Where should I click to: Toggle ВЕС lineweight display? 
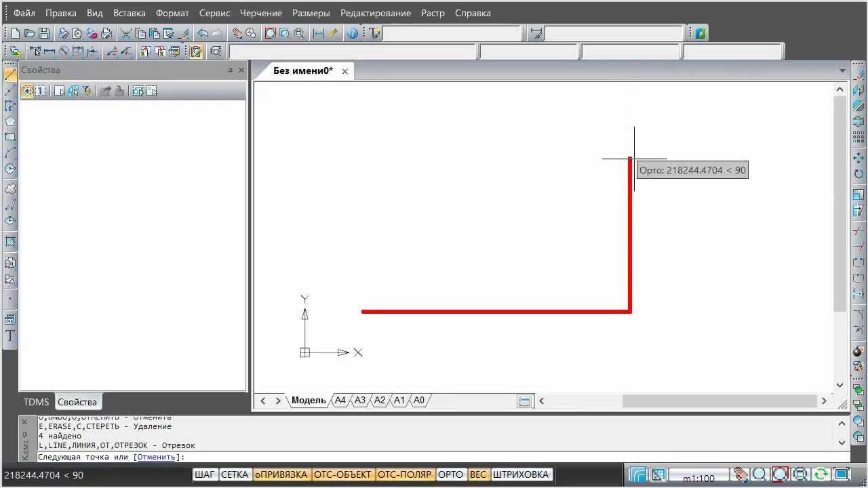478,474
